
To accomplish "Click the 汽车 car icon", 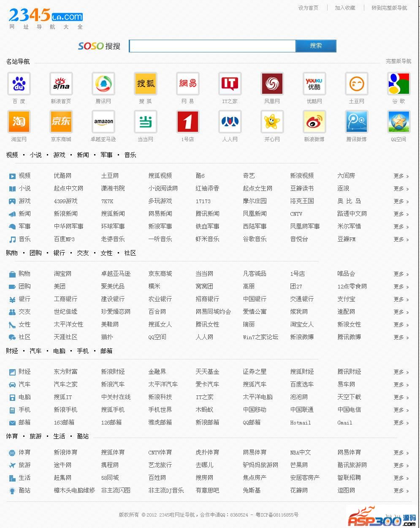I will 12,385.
